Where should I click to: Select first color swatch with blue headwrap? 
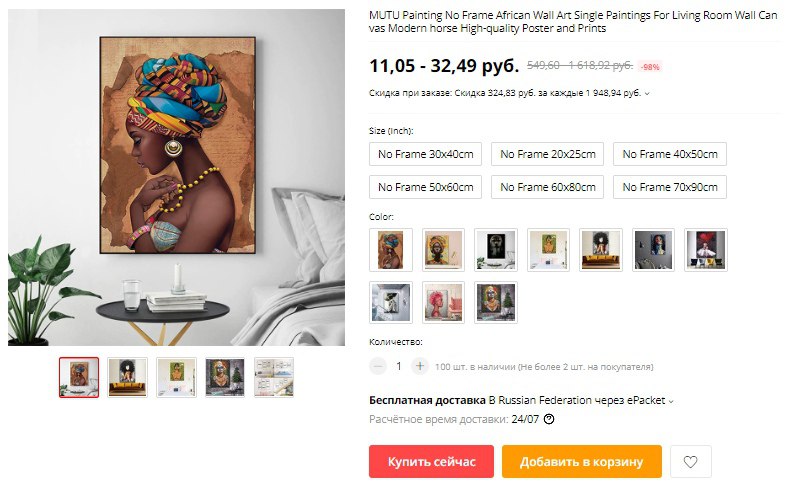[390, 250]
